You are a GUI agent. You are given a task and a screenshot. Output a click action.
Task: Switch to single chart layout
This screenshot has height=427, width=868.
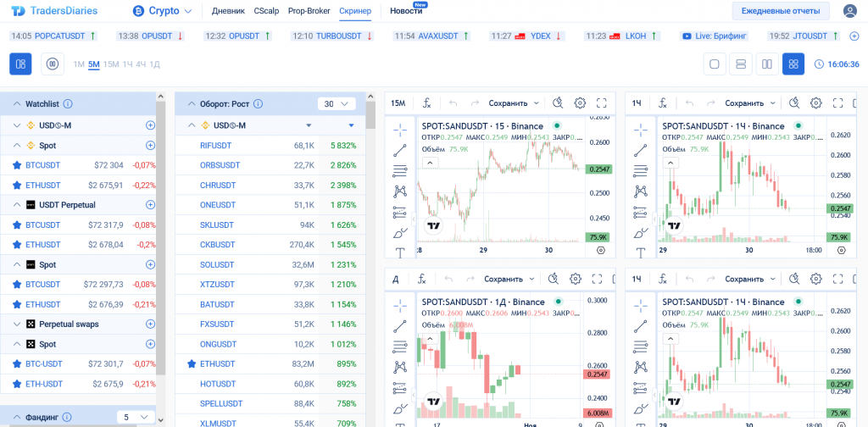[714, 64]
